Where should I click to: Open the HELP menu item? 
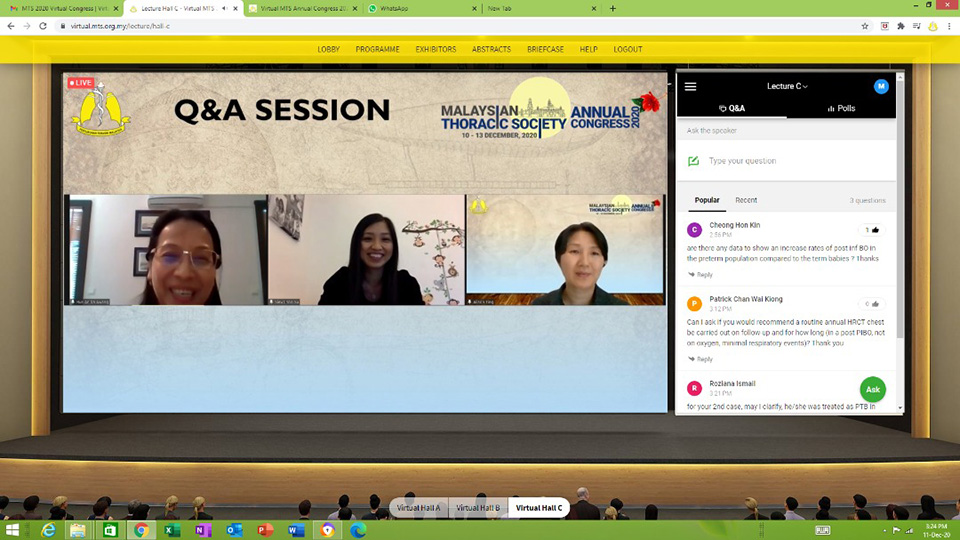tap(588, 49)
